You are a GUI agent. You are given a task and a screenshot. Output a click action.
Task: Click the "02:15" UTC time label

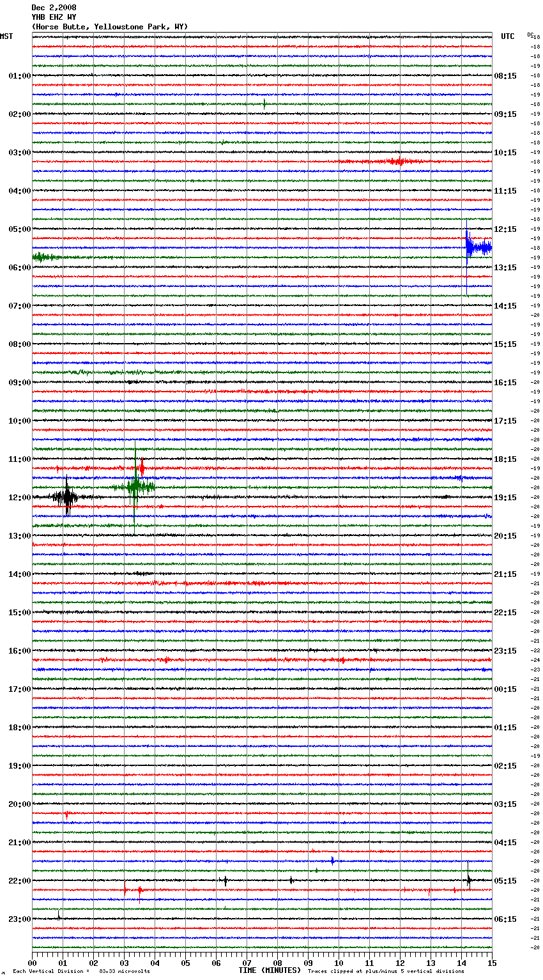[x=505, y=766]
